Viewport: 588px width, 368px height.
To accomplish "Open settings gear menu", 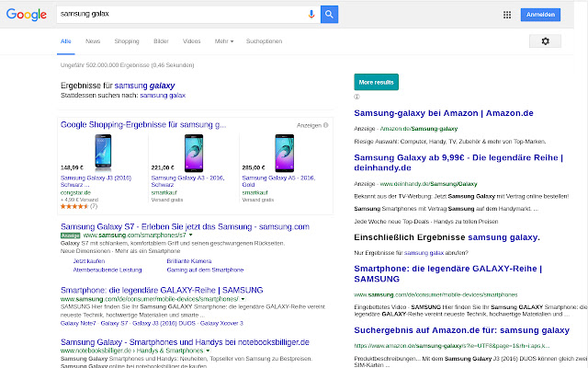I will [545, 41].
